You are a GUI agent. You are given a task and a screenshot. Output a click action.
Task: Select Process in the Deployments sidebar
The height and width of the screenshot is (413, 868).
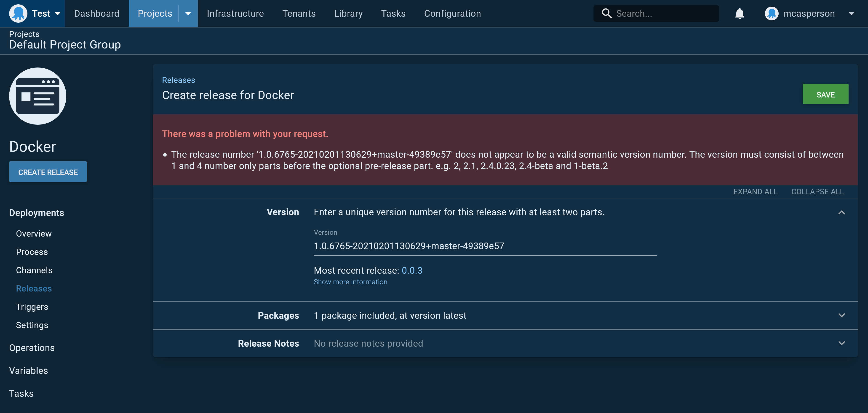tap(32, 251)
